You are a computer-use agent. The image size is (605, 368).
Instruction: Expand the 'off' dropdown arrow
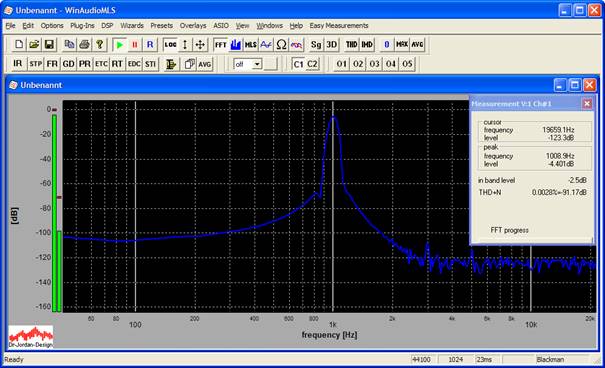257,64
